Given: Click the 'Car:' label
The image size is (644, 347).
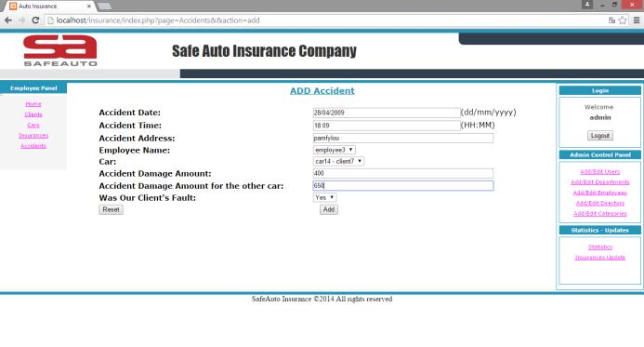Looking at the screenshot, I should [x=108, y=162].
